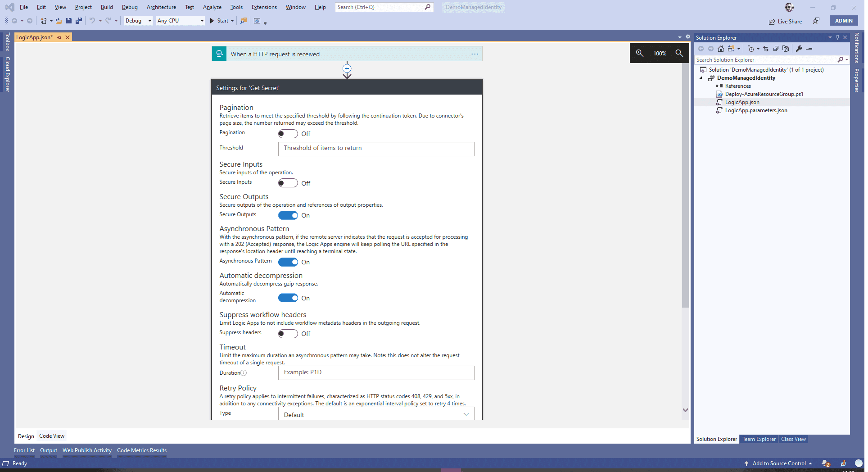Open the Undo history dropdown arrow

click(100, 21)
